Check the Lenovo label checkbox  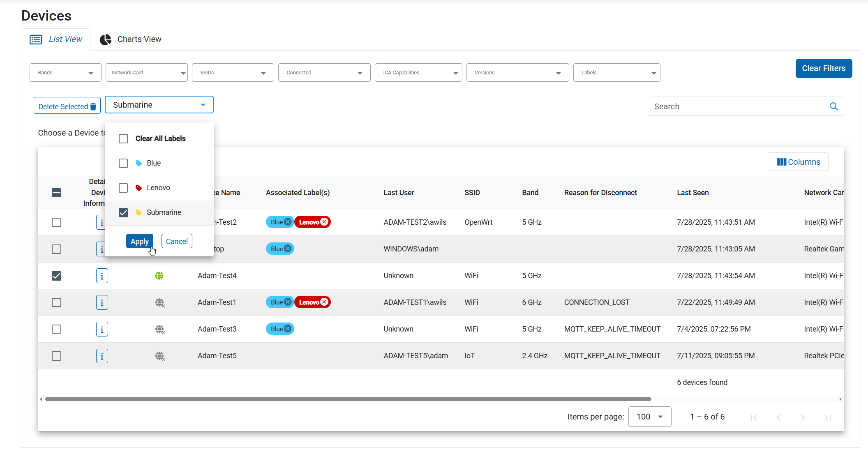(x=123, y=188)
